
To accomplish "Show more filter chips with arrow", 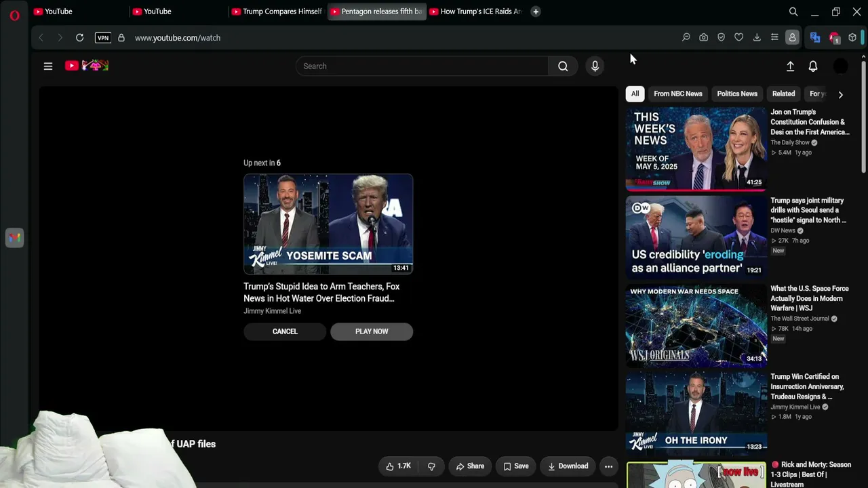I will click(x=840, y=95).
